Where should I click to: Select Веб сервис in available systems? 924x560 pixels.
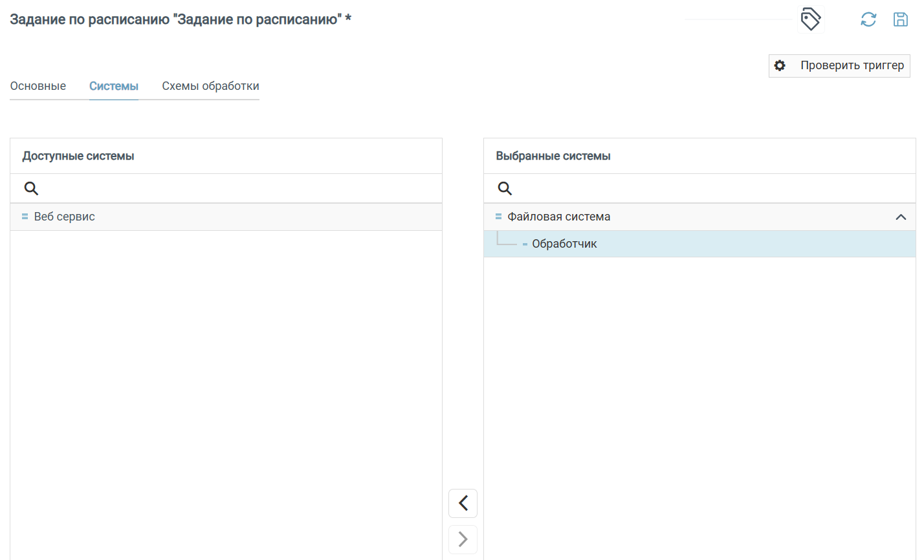pyautogui.click(x=65, y=217)
